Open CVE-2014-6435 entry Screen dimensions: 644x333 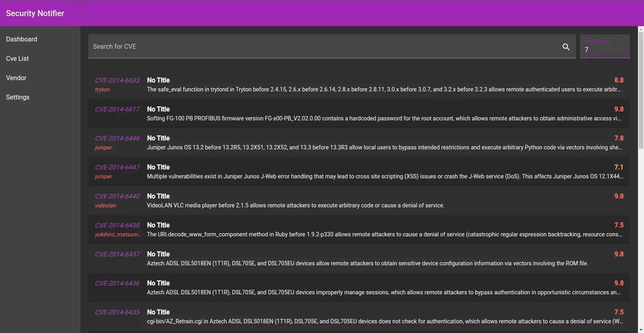point(117,312)
